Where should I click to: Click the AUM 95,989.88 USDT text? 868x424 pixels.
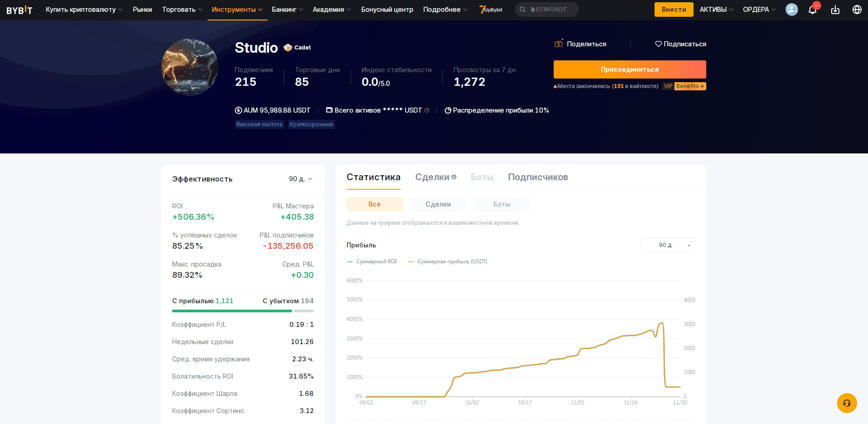pos(277,110)
